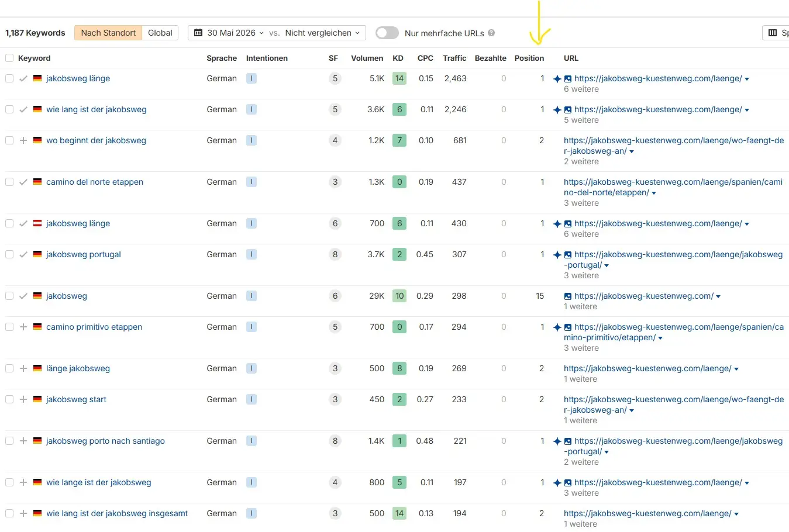
Task: Add the keyword 'jakobsweg start' with its plus icon
Action: [23, 399]
